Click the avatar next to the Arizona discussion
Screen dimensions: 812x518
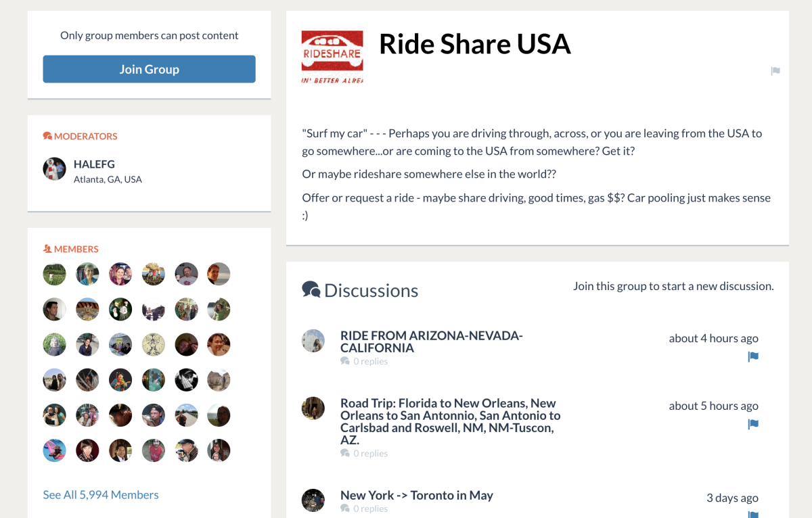313,341
